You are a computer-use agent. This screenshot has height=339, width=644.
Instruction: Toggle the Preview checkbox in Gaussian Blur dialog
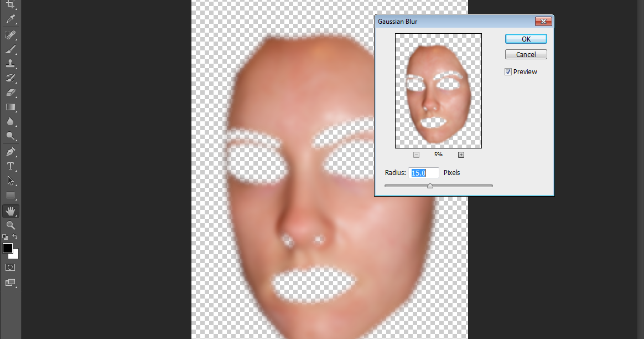(x=508, y=71)
